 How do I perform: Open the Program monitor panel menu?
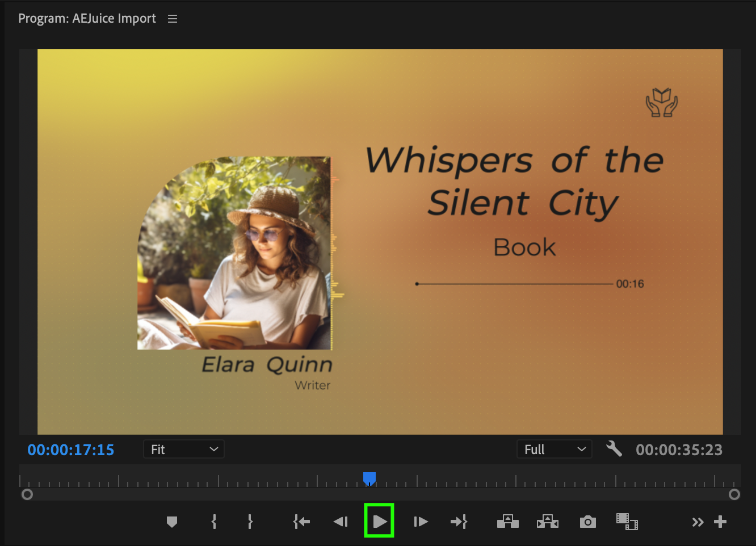coord(173,19)
